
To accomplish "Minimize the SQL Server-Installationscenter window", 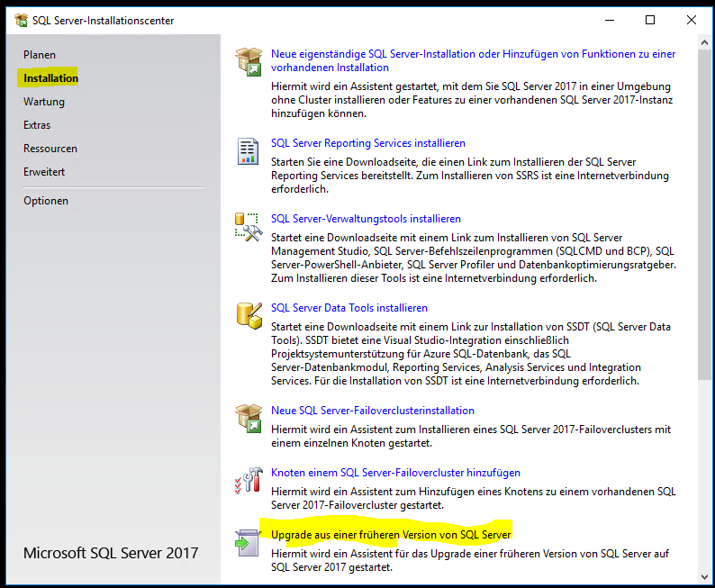I will (x=610, y=20).
